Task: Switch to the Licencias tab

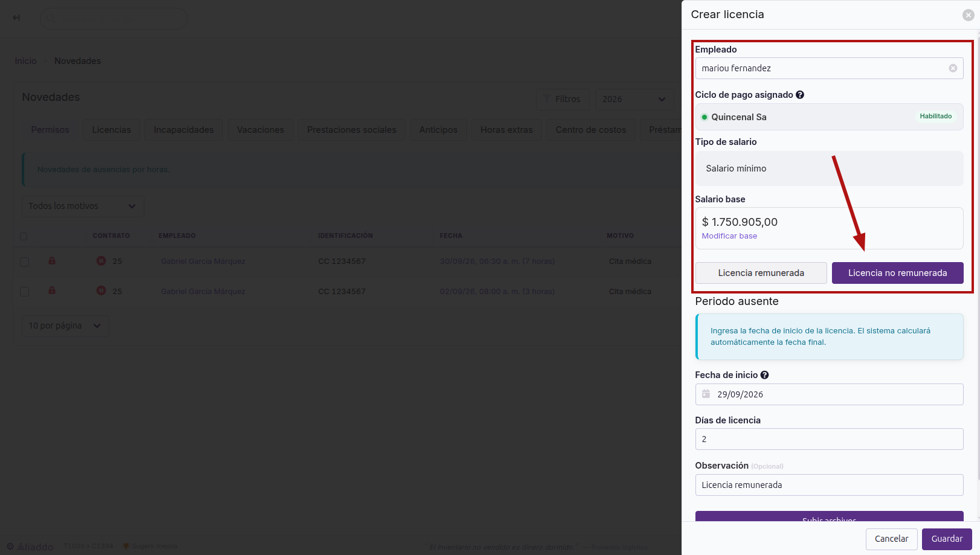Action: tap(111, 130)
